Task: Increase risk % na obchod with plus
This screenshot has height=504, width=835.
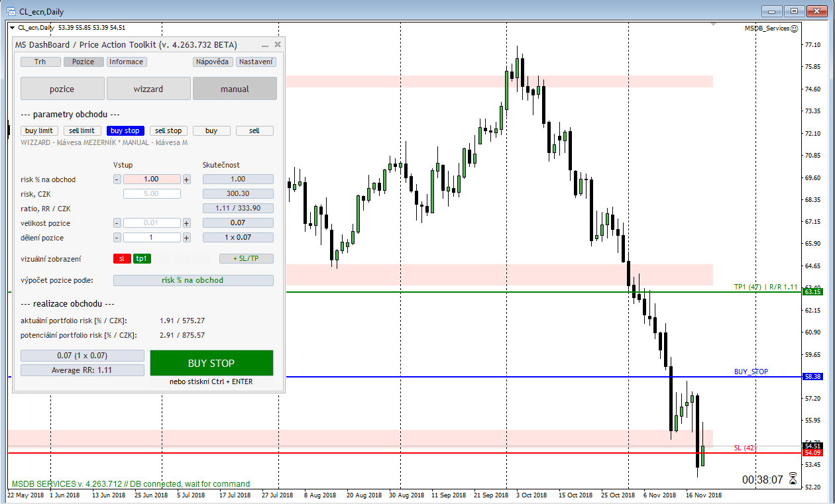Action: (186, 179)
